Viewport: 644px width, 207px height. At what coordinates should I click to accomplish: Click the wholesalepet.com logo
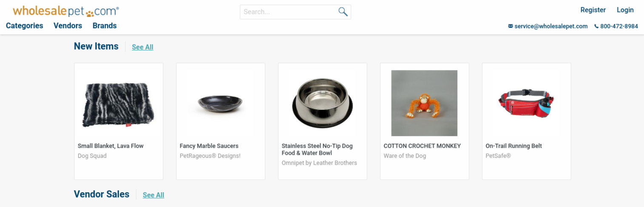[x=66, y=11]
